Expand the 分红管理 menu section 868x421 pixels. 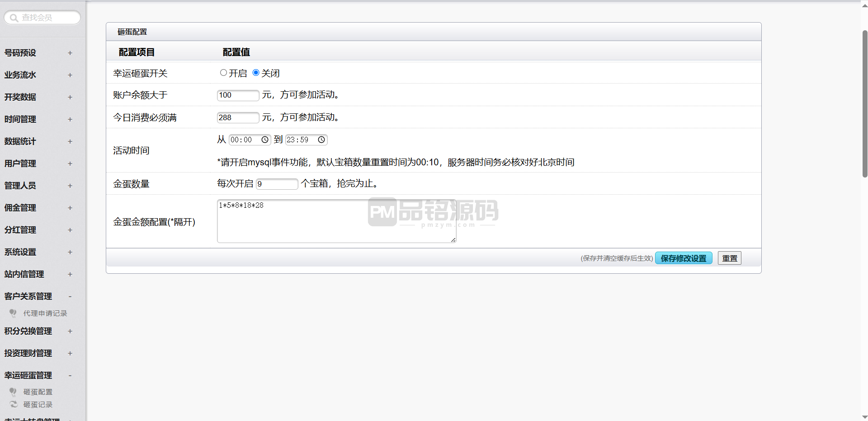coord(70,230)
